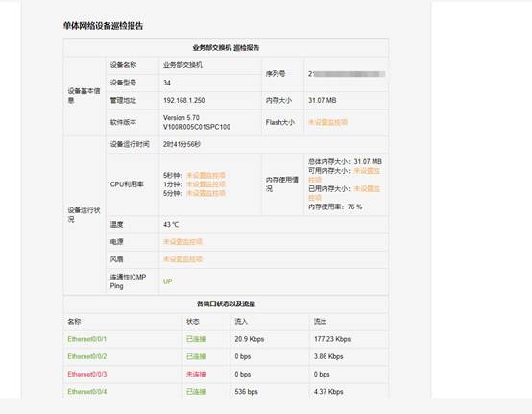Click the 电源 unset-monitor link
The image size is (532, 414).
182,242
